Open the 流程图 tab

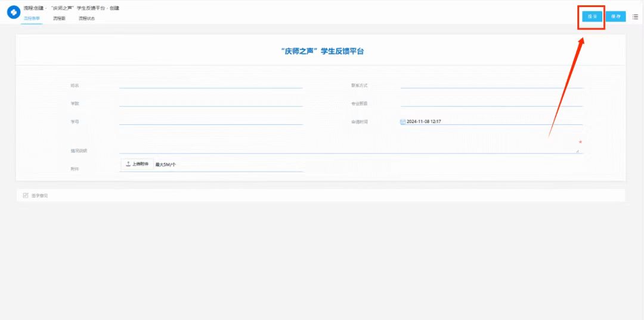coord(59,19)
